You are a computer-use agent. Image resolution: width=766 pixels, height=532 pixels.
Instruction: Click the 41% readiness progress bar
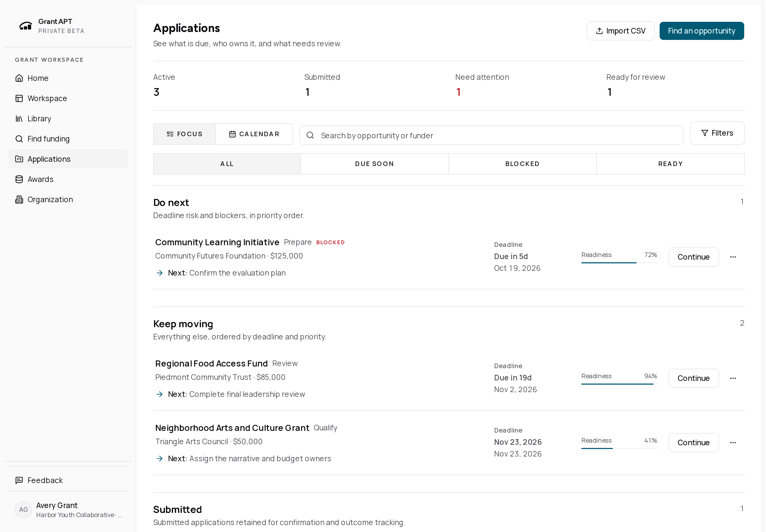pos(620,449)
